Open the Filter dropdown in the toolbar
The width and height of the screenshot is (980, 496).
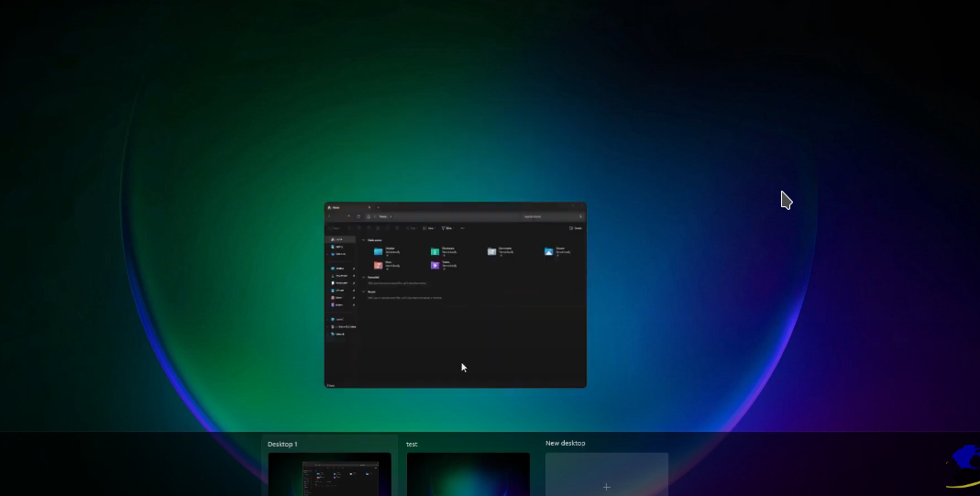click(446, 227)
